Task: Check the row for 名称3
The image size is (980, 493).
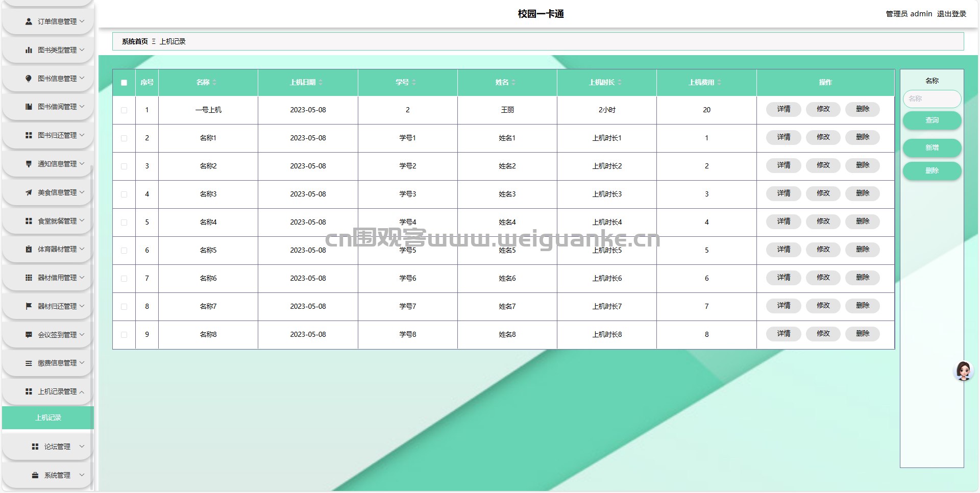Action: click(x=124, y=194)
